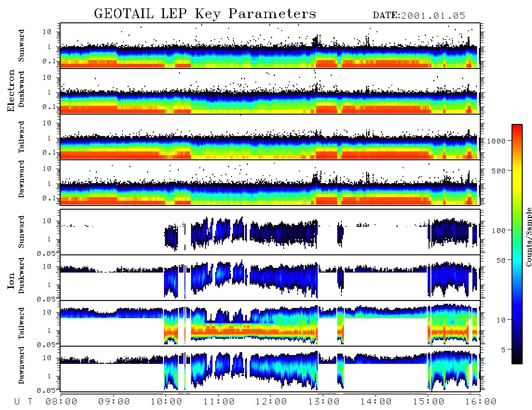This screenshot has width=532, height=410.
Task: Click the DATE:2001.01.05 label
Action: 419,16
